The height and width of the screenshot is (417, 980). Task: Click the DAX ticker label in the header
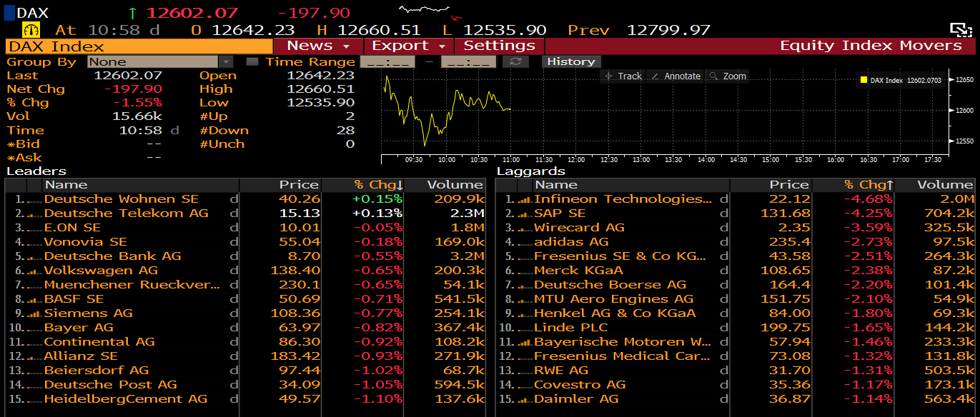[x=32, y=13]
